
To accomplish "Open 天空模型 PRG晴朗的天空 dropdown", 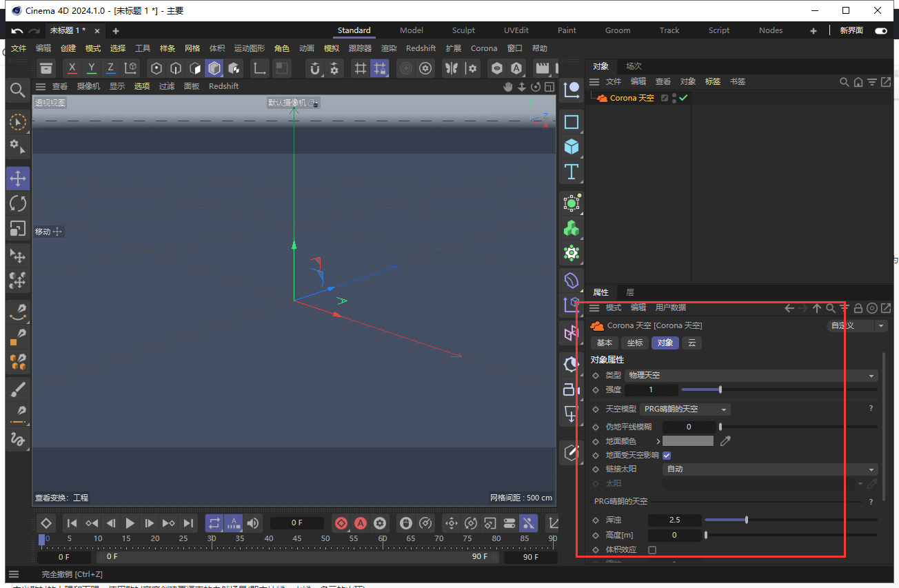I will tap(685, 409).
